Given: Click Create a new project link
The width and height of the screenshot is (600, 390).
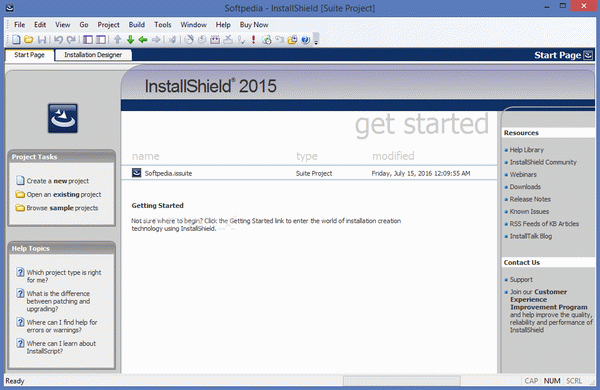Looking at the screenshot, I should tap(57, 181).
